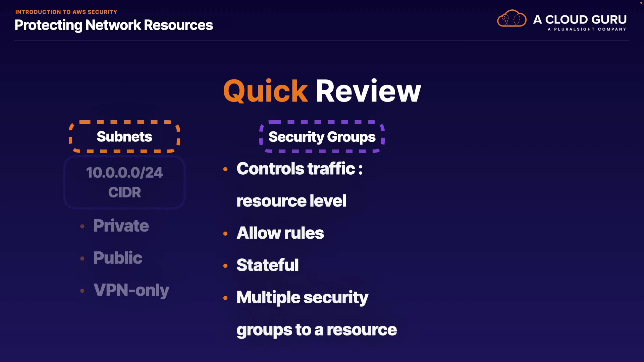Image resolution: width=644 pixels, height=362 pixels.
Task: Click the VPN-only bullet item
Action: click(131, 290)
